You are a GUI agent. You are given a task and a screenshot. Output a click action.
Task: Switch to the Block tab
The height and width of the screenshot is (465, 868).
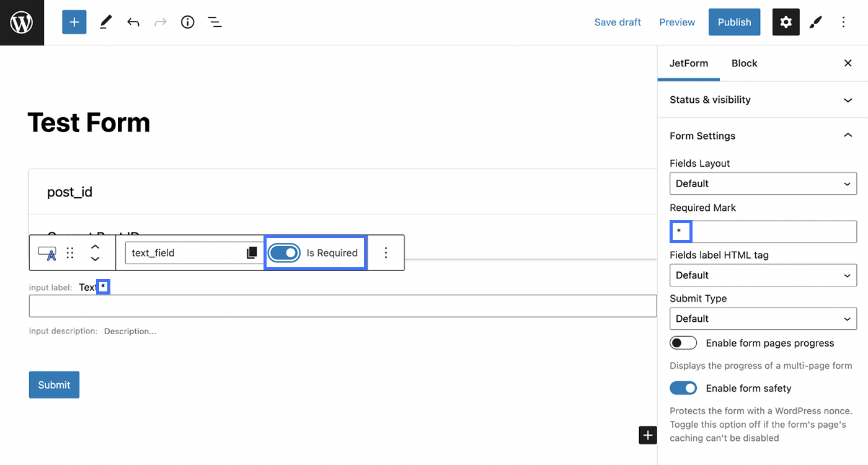[x=743, y=63]
